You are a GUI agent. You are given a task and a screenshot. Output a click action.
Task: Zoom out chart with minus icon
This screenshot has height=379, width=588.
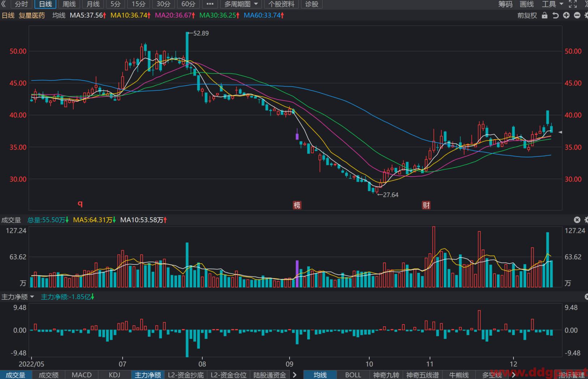coord(577,16)
